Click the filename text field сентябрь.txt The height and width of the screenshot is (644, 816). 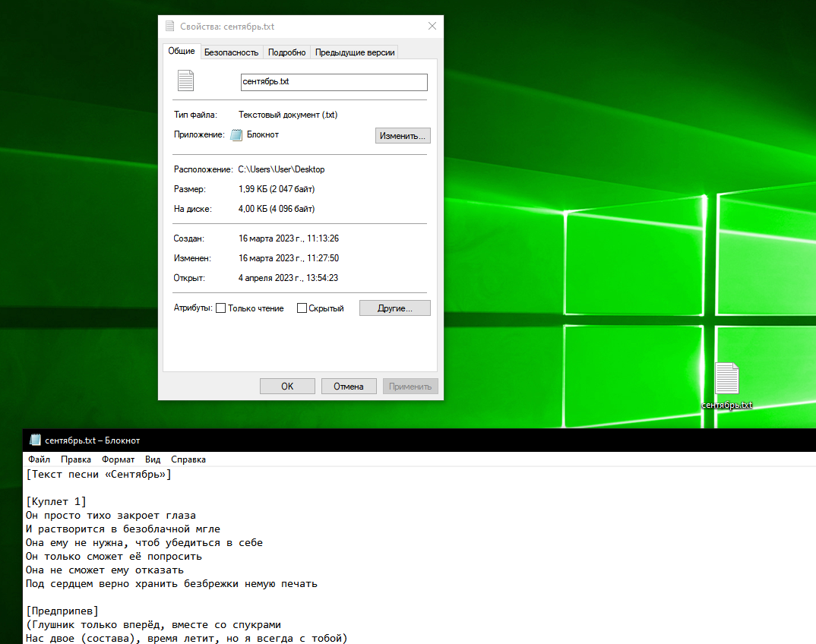click(x=334, y=82)
